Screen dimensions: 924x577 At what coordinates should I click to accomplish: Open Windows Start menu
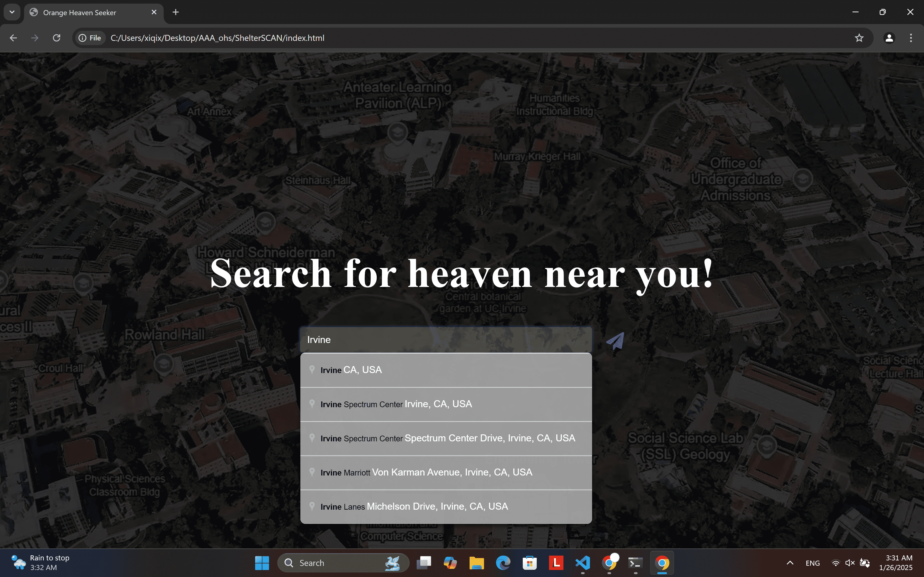[262, 563]
